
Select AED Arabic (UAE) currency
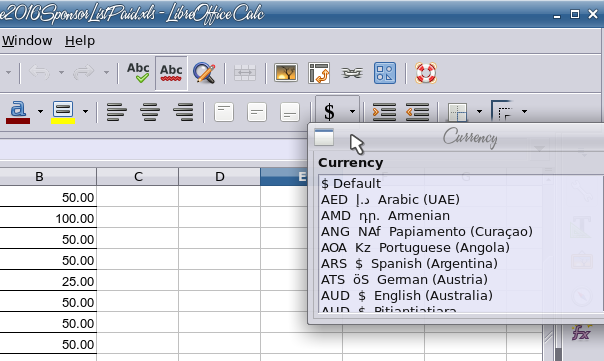[390, 200]
